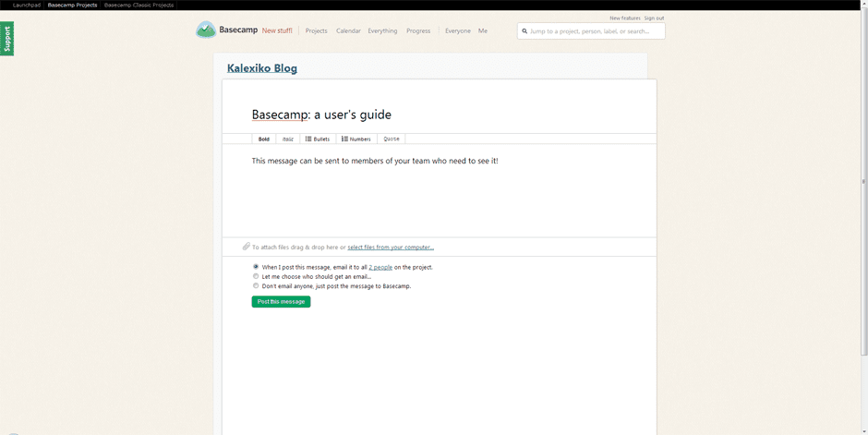868x435 pixels.
Task: Apply Numbers list formatting
Action: 356,139
